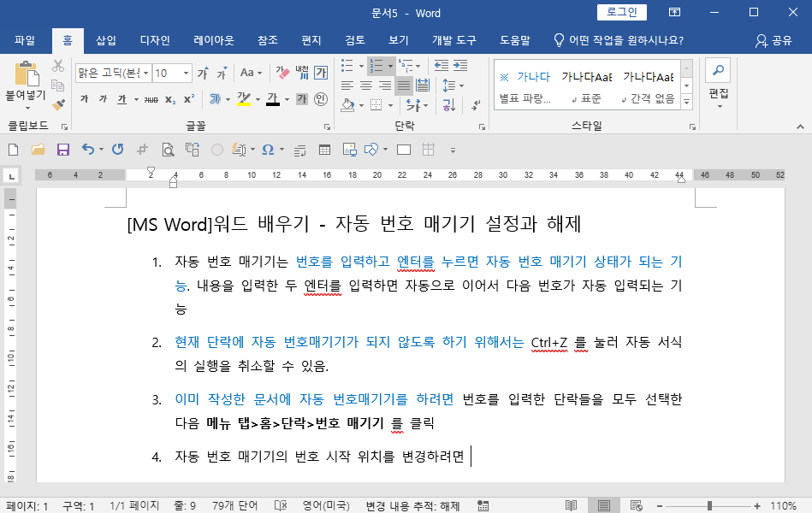Customize quick access toolbar dropdown
The height and width of the screenshot is (513, 812).
pyautogui.click(x=453, y=150)
